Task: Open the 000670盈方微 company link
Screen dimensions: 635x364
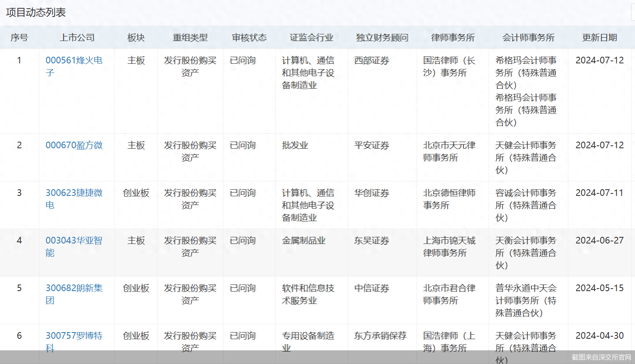Action: 74,145
